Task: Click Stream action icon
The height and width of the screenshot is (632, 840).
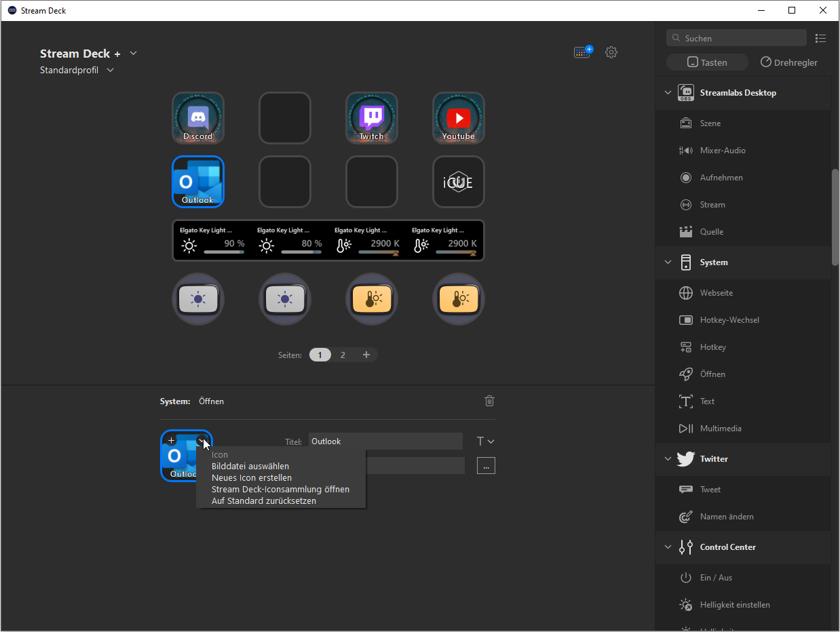Action: click(686, 205)
